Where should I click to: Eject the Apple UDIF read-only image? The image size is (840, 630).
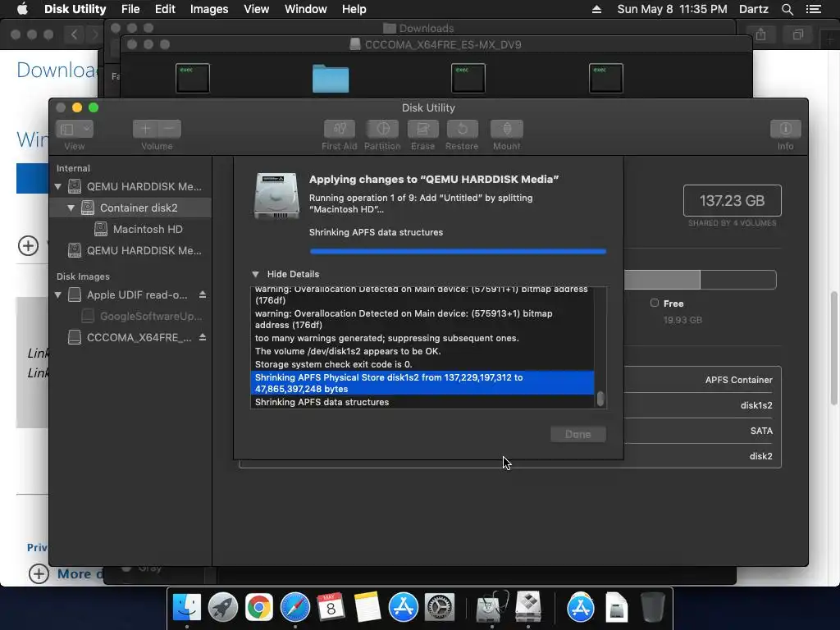(x=203, y=294)
